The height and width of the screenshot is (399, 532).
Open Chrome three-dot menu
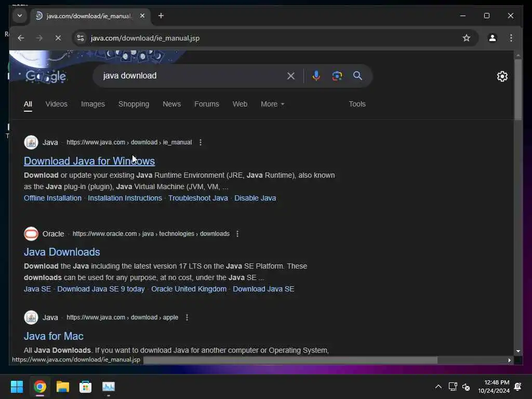point(511,38)
